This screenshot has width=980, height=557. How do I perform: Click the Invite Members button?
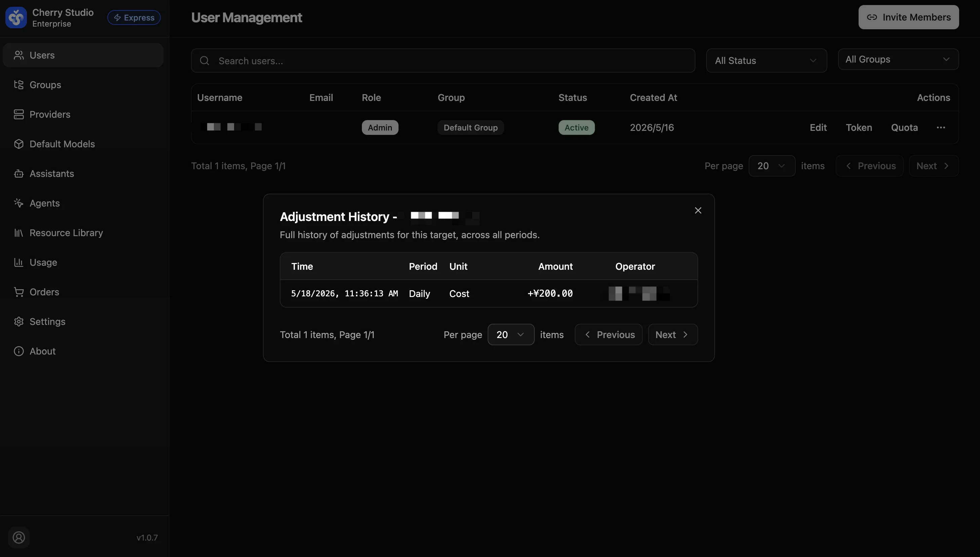(x=908, y=17)
